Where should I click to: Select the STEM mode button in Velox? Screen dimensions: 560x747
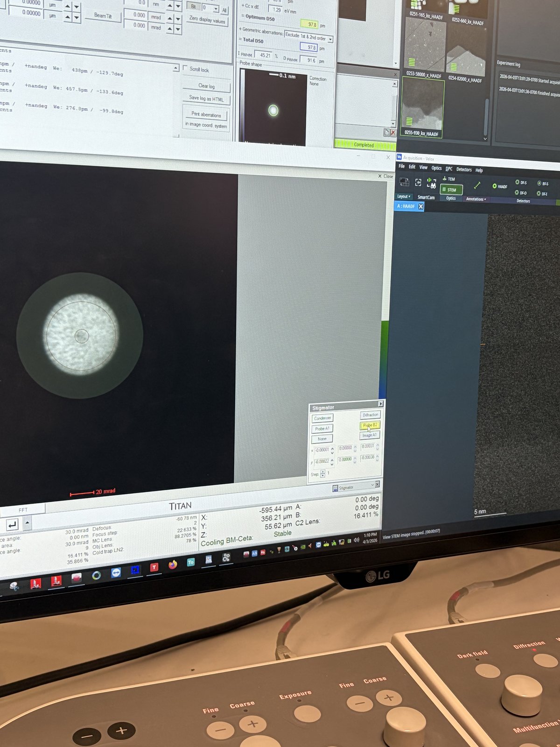(x=451, y=190)
